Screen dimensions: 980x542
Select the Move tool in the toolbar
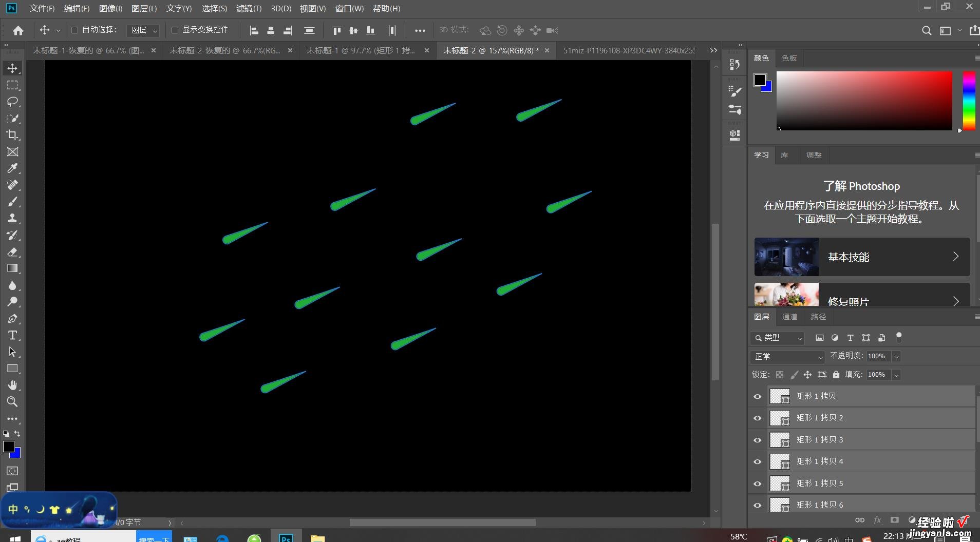(12, 68)
